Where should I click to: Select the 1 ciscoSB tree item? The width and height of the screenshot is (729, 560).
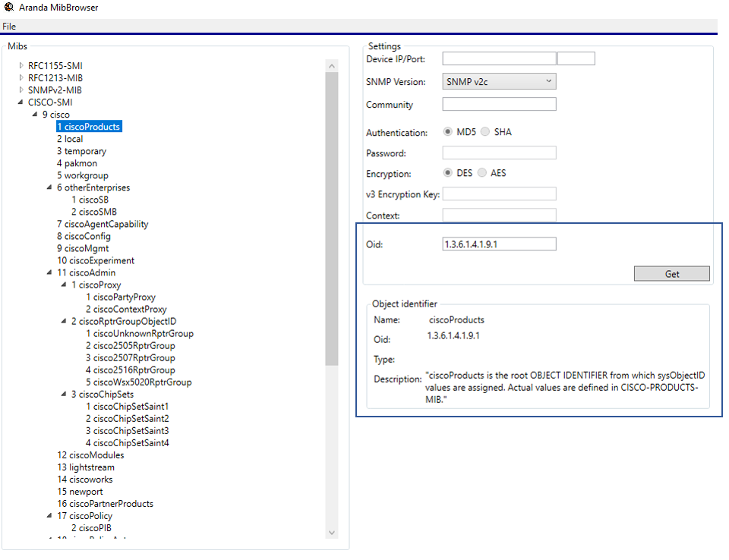90,200
